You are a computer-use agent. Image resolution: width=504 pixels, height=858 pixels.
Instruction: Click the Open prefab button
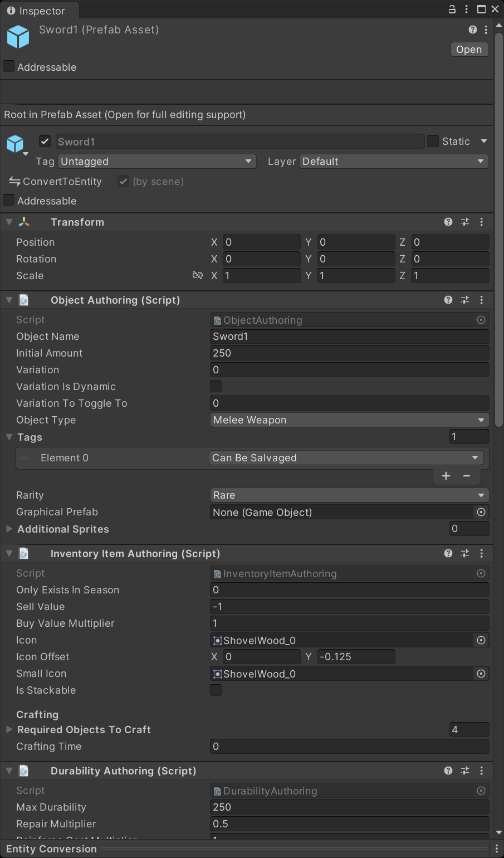pos(469,50)
